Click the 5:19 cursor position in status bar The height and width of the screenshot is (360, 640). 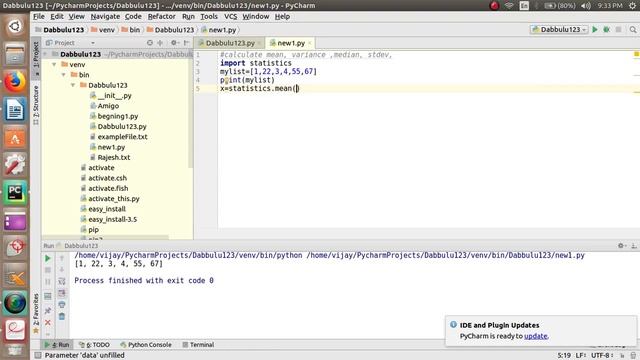click(x=564, y=355)
